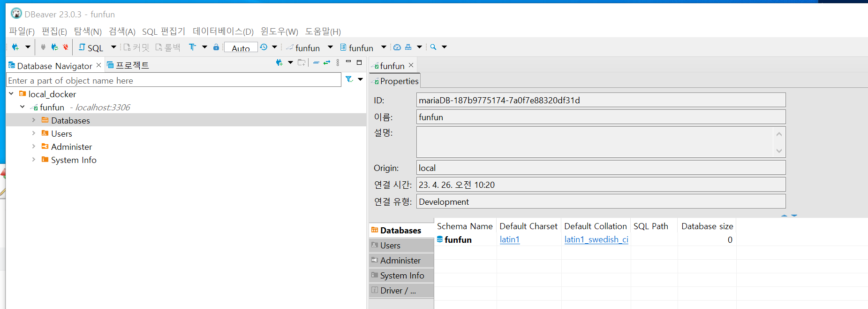The width and height of the screenshot is (868, 309).
Task: Click the object name filter input field
Action: pyautogui.click(x=174, y=80)
